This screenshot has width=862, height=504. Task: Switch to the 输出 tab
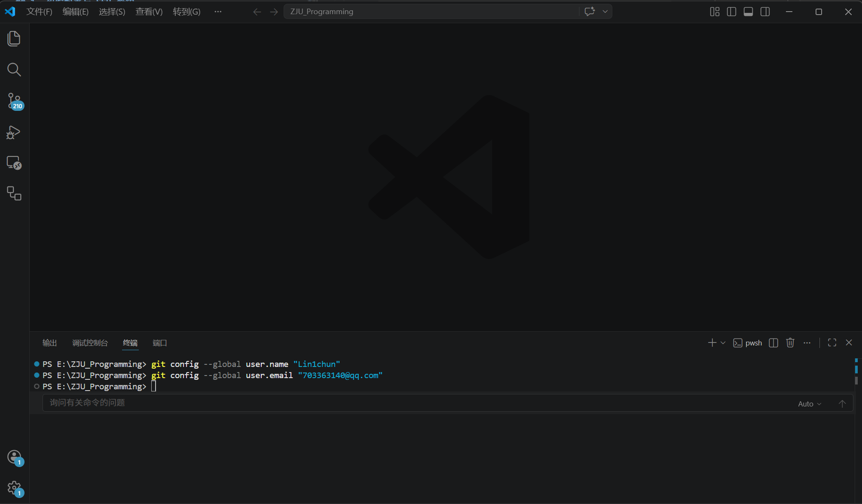click(49, 343)
